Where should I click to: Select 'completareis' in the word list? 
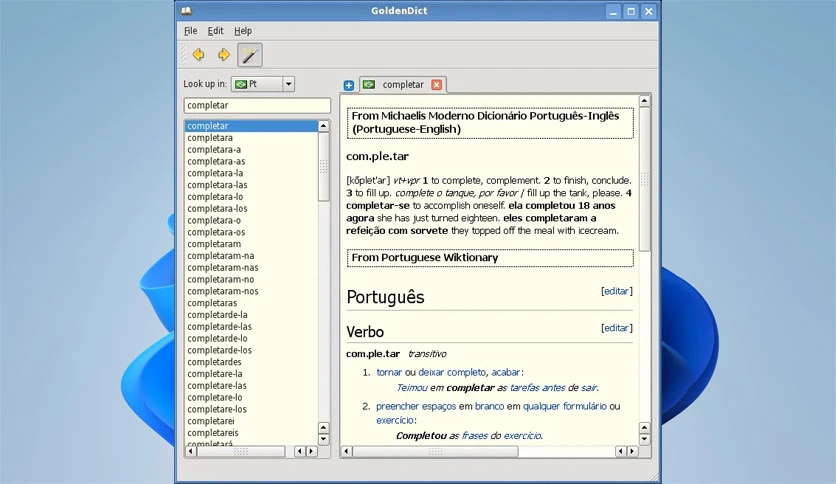[251, 433]
